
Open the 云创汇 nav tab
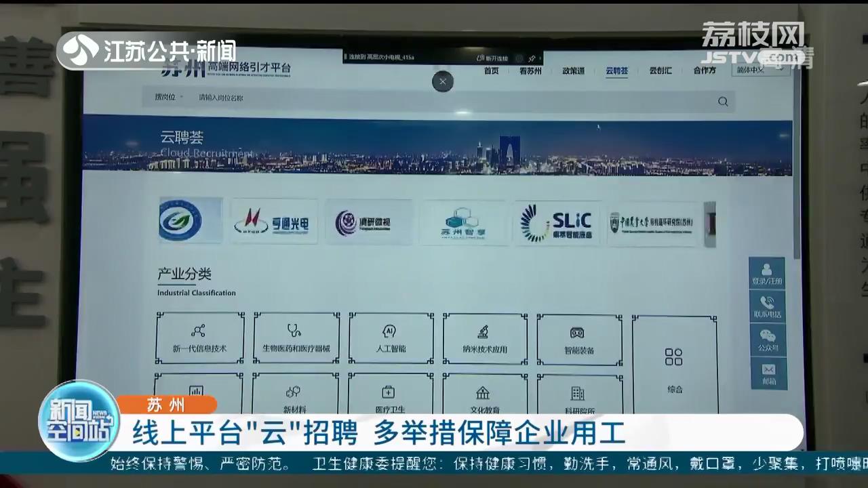(x=660, y=70)
